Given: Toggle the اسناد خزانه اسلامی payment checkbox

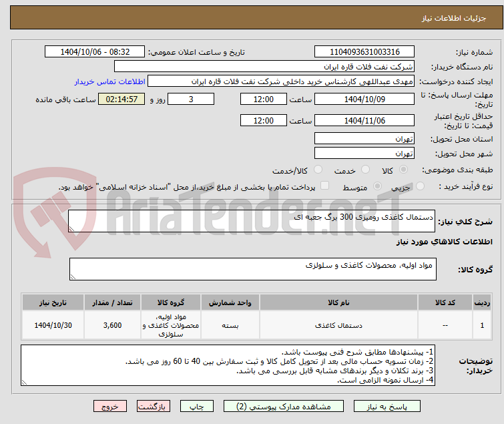Looking at the screenshot, I should click(x=325, y=186).
